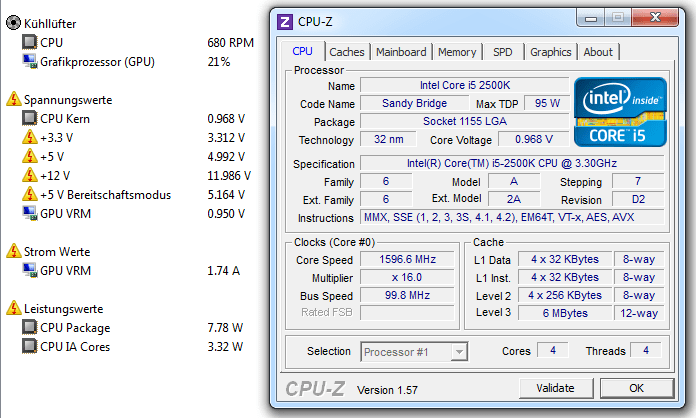696x418 pixels.
Task: Switch to the Caches tab
Action: (347, 52)
